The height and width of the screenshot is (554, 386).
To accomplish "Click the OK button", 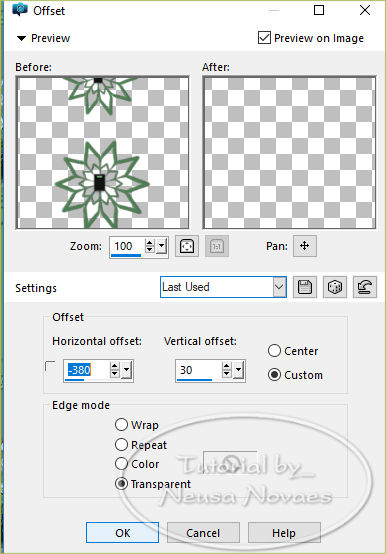I will pos(122,532).
